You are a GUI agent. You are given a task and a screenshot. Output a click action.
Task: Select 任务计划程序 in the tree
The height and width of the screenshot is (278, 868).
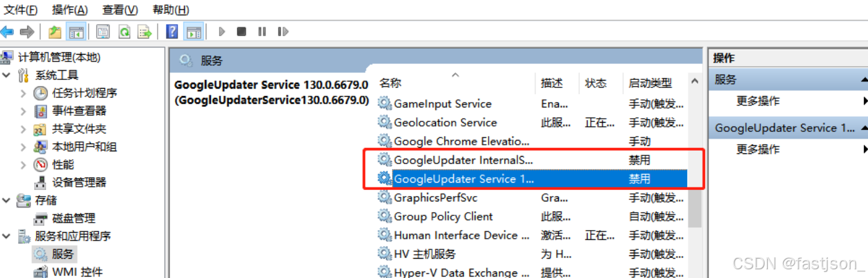[x=85, y=93]
